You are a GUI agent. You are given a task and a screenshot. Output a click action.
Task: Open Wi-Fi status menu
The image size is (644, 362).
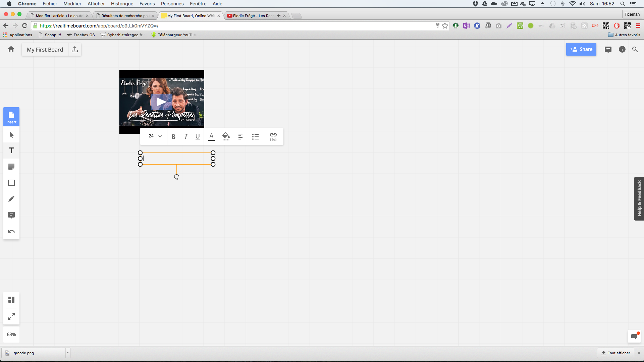573,4
